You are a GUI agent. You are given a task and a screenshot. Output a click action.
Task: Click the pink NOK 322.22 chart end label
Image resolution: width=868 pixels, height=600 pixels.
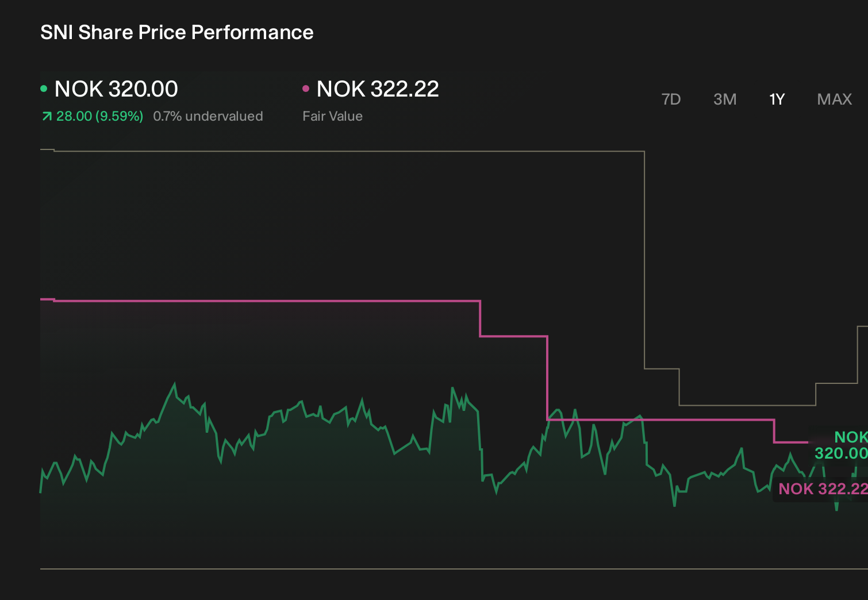pos(823,489)
